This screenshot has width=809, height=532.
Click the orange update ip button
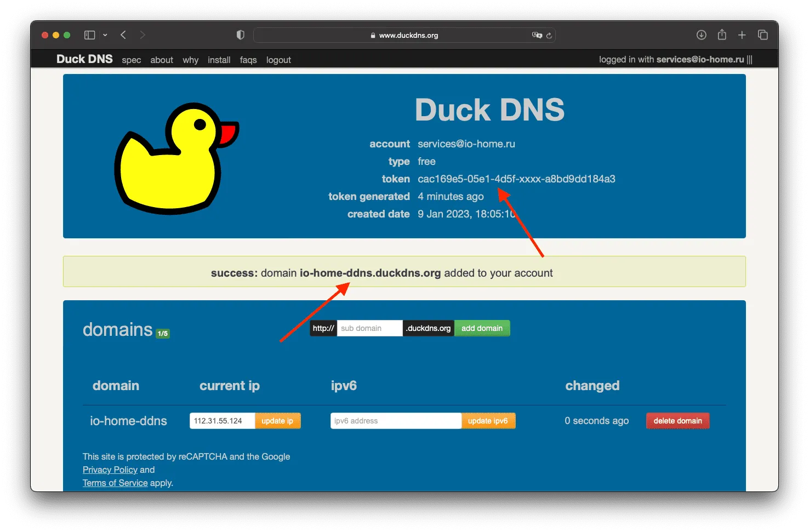click(x=278, y=421)
